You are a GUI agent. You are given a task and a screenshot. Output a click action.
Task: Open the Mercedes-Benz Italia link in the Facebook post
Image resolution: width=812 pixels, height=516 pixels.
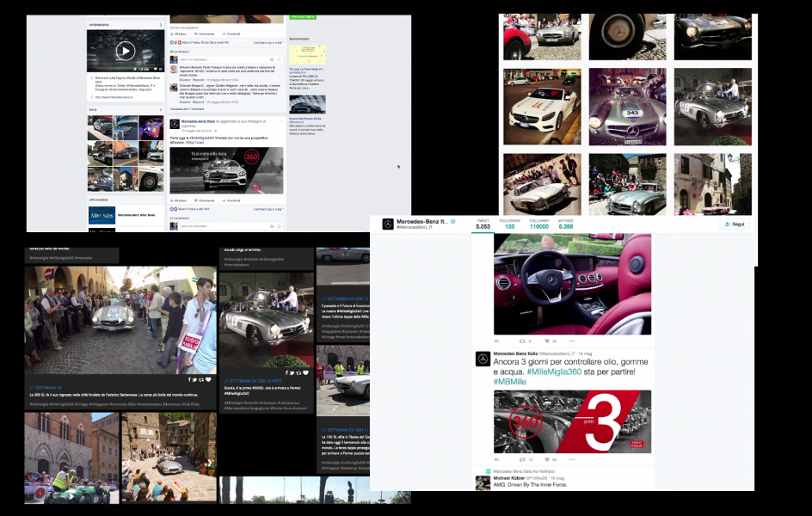point(198,121)
